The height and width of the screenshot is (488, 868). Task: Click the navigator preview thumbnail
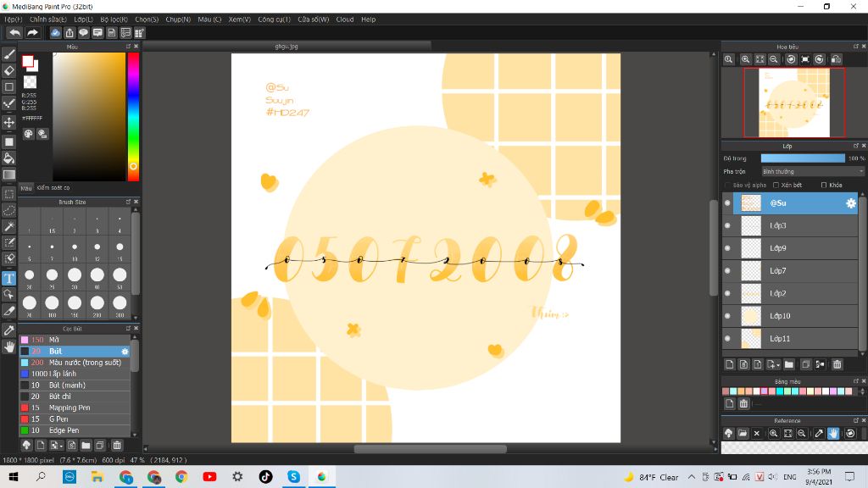[x=793, y=103]
